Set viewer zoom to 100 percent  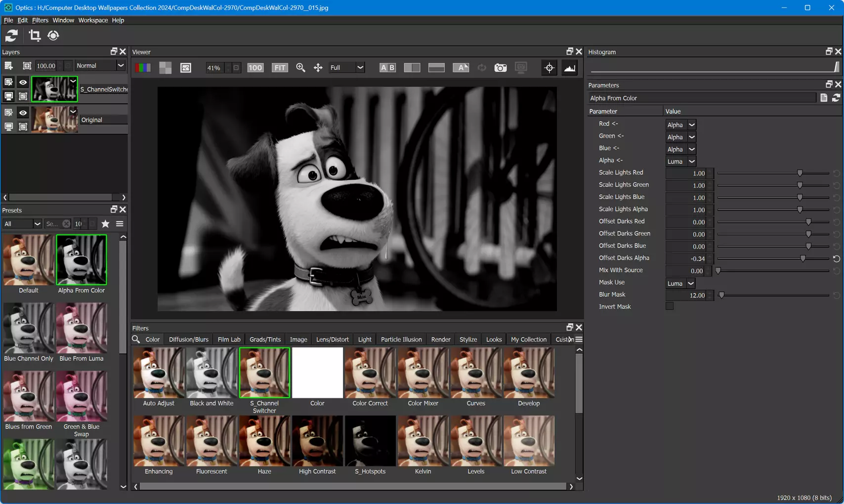pos(255,68)
